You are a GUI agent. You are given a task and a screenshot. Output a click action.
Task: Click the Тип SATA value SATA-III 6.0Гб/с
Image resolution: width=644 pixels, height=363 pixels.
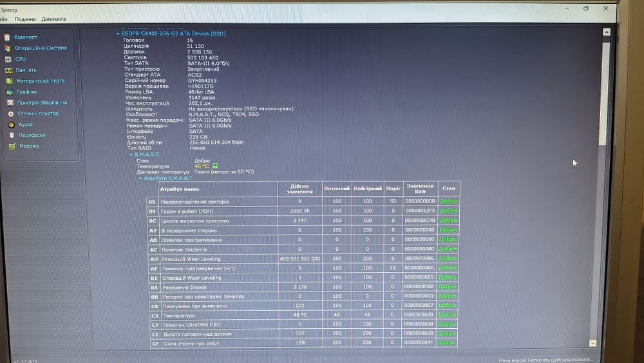(209, 63)
